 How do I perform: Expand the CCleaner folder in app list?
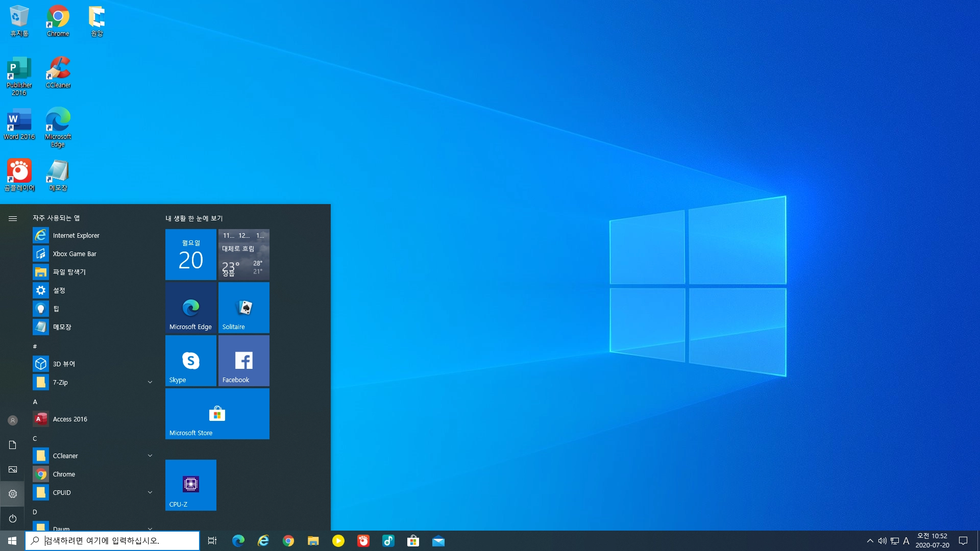pos(150,456)
